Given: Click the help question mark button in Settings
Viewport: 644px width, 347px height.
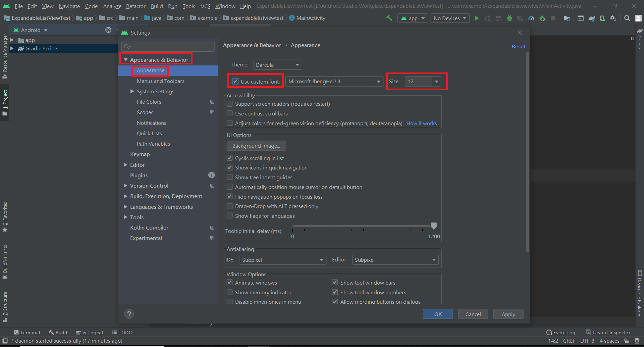Looking at the screenshot, I should 129,314.
